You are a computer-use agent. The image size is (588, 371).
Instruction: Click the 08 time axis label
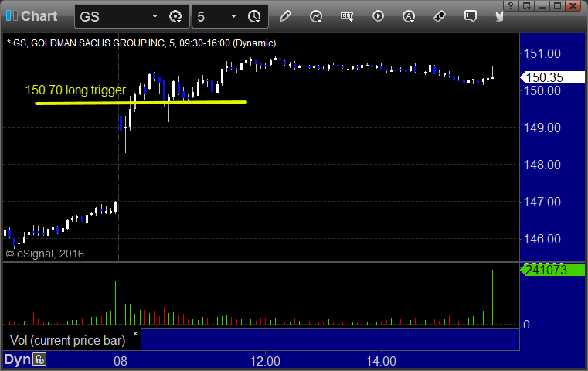(121, 361)
